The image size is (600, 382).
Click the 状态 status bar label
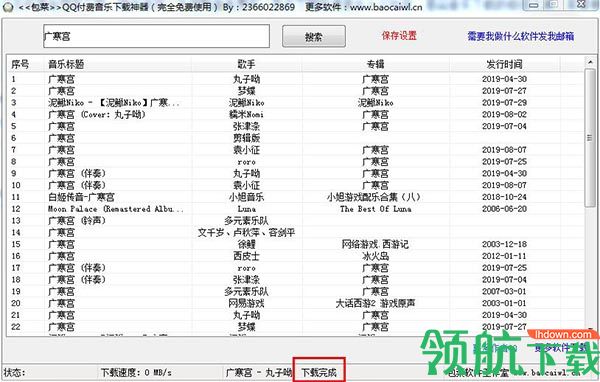coord(14,372)
